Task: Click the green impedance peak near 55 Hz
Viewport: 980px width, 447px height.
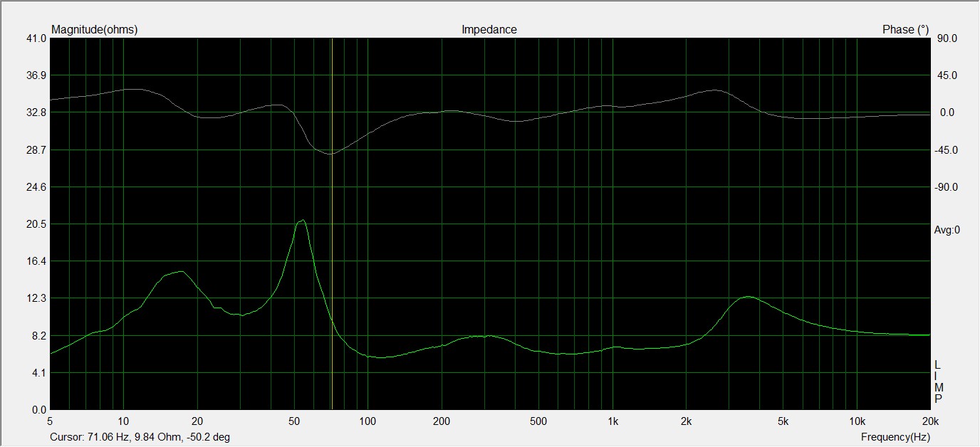Action: 302,221
